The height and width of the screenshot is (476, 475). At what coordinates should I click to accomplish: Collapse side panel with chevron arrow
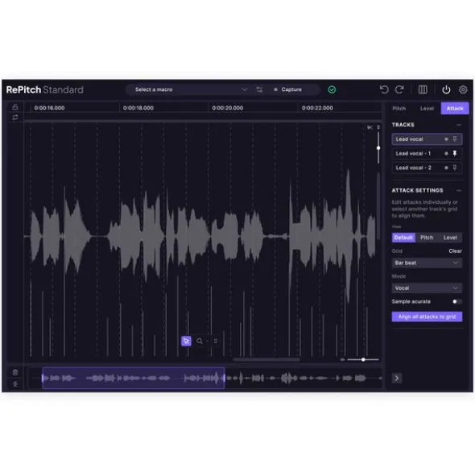pos(397,378)
